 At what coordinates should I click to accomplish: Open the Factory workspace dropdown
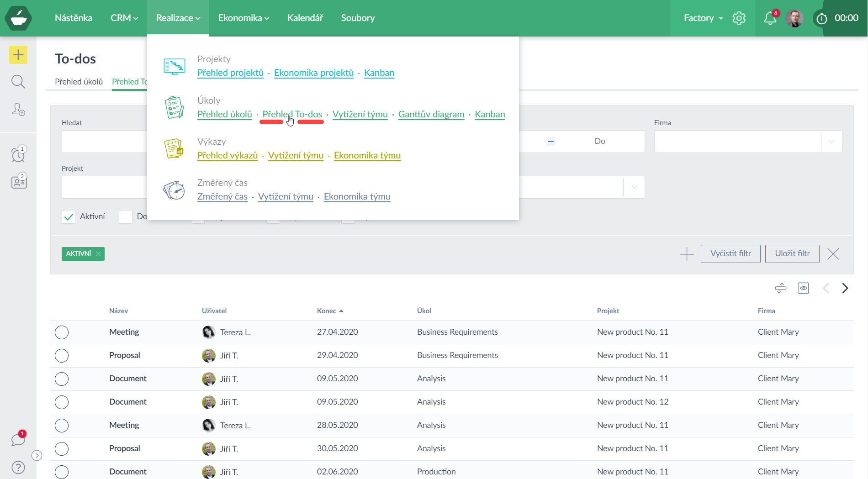tap(703, 18)
